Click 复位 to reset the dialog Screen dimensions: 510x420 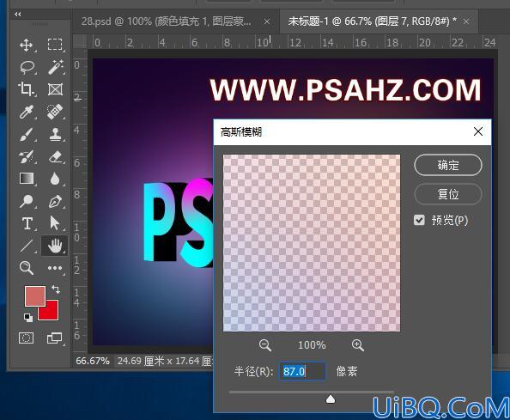tap(448, 195)
